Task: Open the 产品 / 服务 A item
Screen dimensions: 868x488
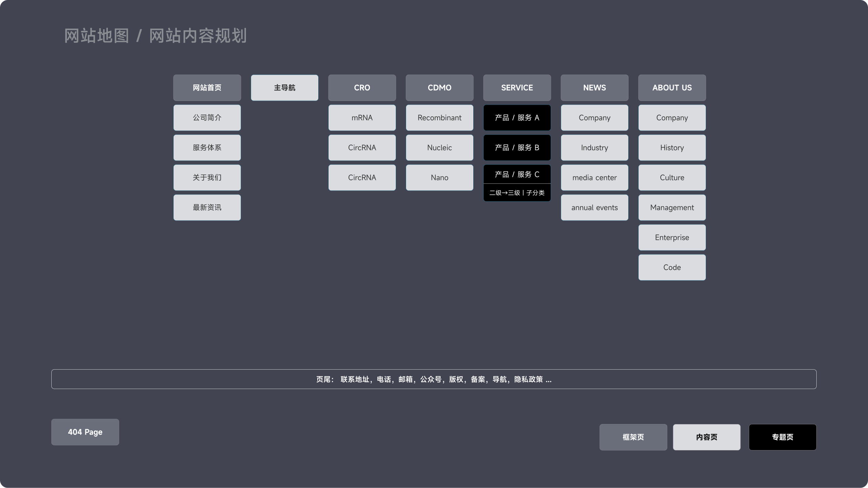Action: click(517, 118)
